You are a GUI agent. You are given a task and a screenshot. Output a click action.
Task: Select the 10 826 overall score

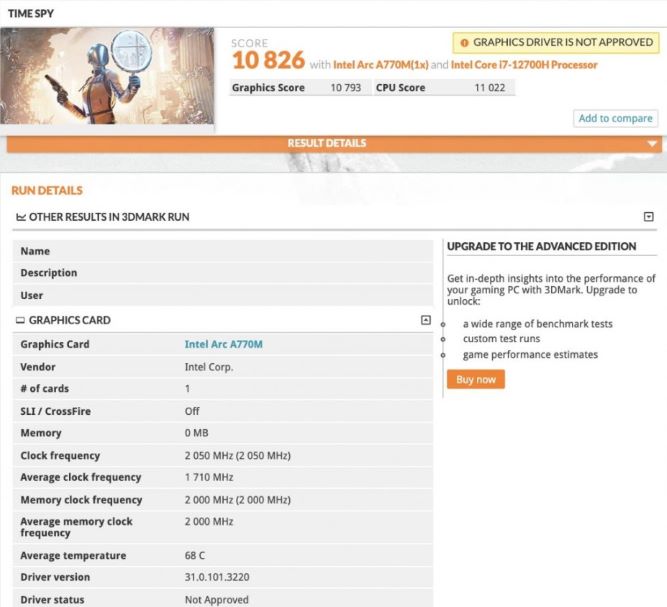pos(267,60)
